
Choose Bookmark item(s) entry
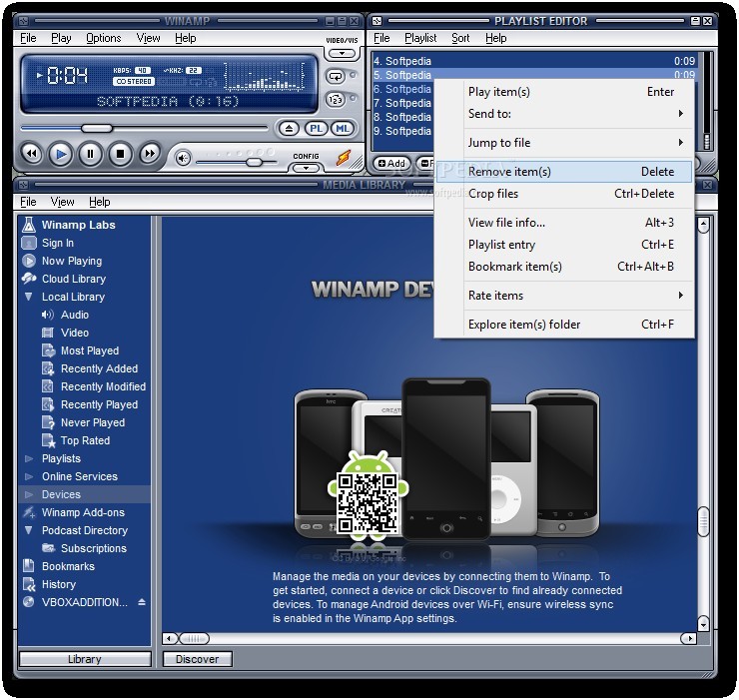(563, 267)
